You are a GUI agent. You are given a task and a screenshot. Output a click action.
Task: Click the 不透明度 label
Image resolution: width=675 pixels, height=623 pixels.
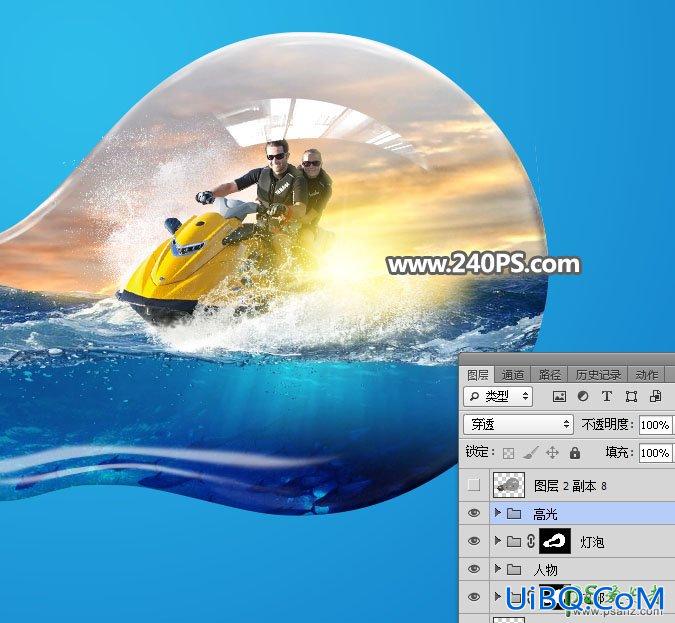point(607,425)
